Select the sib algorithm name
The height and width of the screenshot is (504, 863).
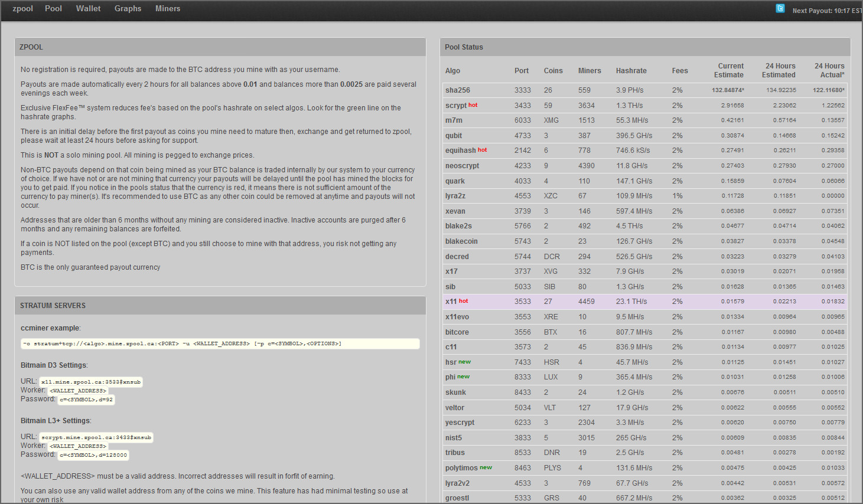point(450,287)
